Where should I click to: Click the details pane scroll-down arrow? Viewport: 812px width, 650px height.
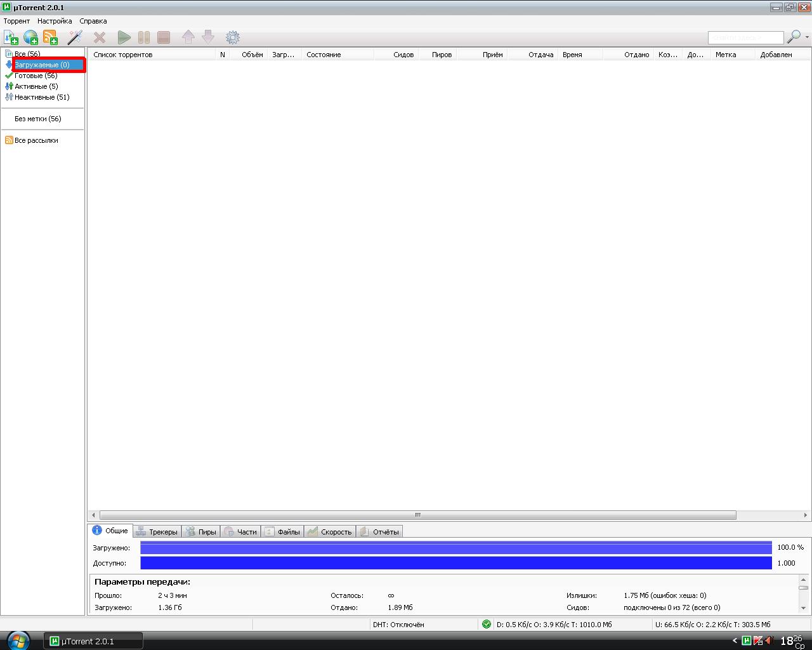(804, 608)
